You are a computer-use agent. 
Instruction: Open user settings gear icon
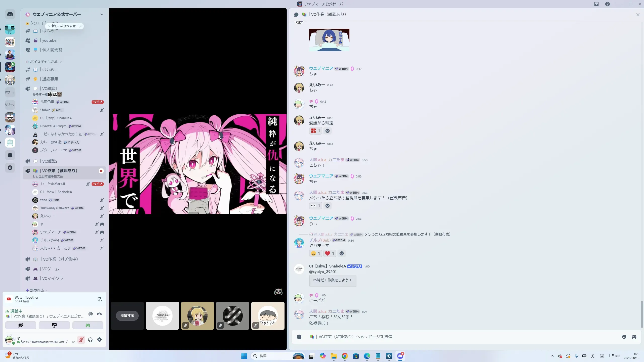coord(99,340)
